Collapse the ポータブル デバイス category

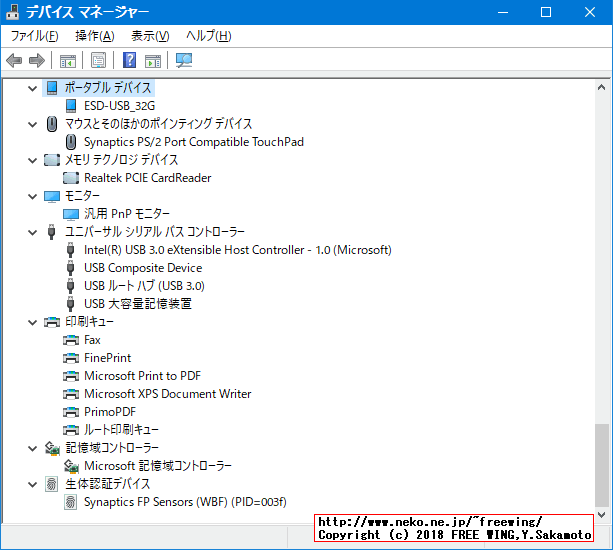tap(33, 88)
